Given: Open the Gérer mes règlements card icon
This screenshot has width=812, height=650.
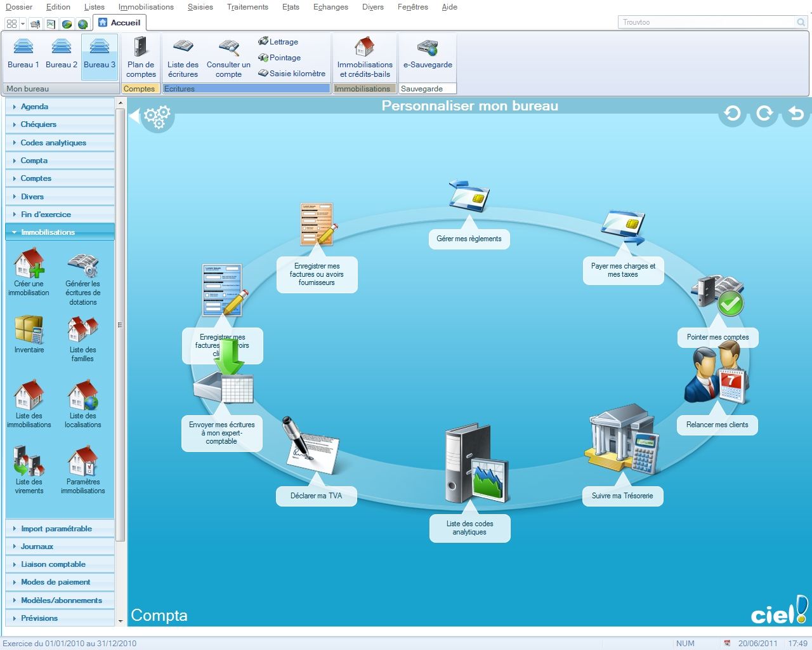Looking at the screenshot, I should [469, 196].
